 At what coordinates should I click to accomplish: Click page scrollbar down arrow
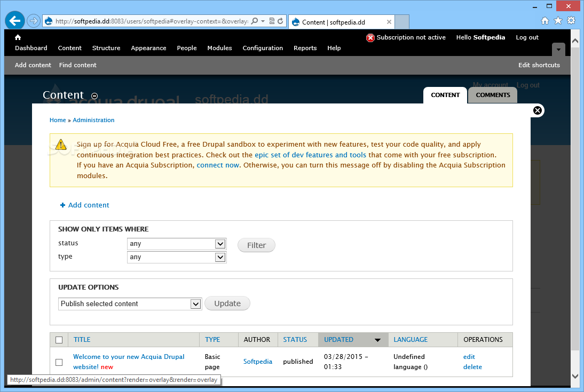575,377
